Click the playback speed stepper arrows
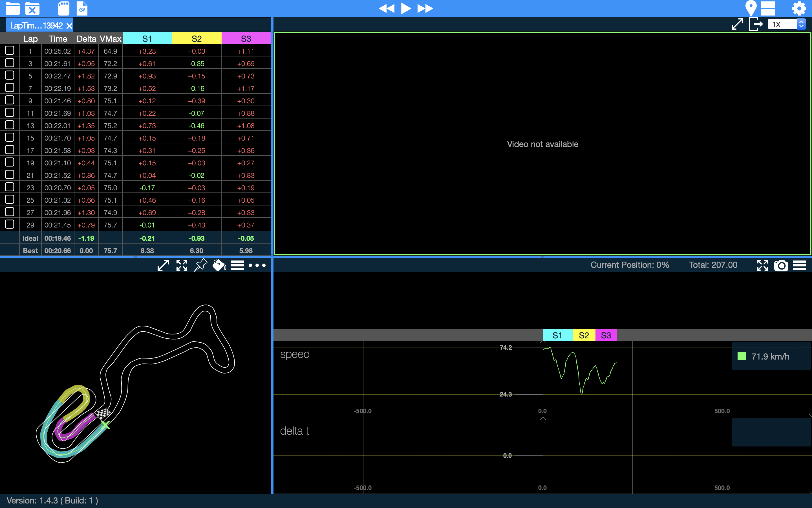Viewport: 812px width, 508px height. pos(801,24)
